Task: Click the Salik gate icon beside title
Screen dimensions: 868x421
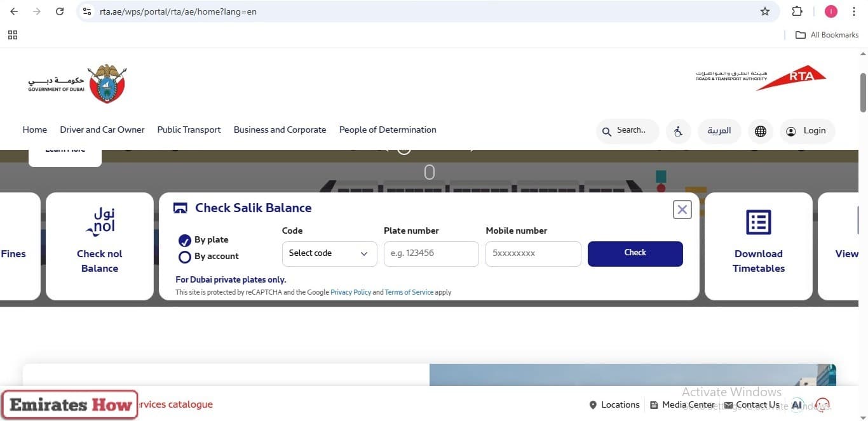Action: tap(180, 208)
